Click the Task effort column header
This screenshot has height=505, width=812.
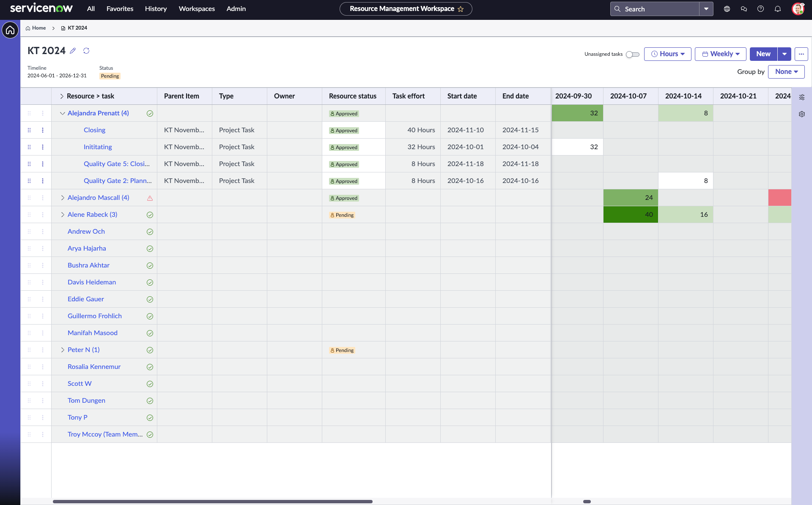(413, 96)
